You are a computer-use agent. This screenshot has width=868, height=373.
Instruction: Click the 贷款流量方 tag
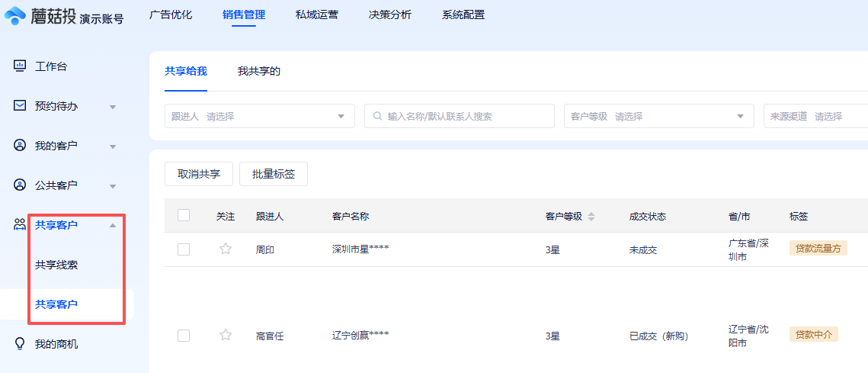[818, 249]
